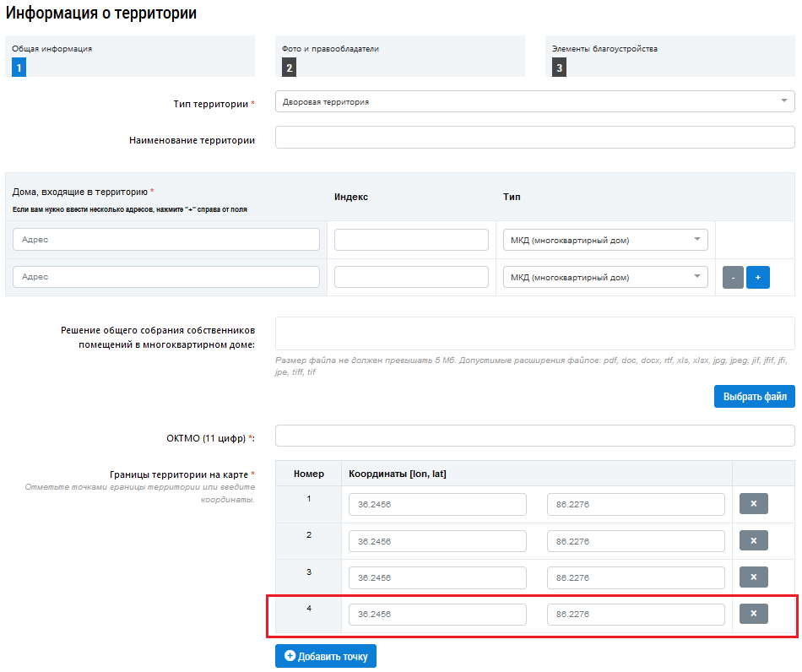Go to 'Элементы благоустройства' step tab
This screenshot has height=672, width=802.
(x=669, y=57)
